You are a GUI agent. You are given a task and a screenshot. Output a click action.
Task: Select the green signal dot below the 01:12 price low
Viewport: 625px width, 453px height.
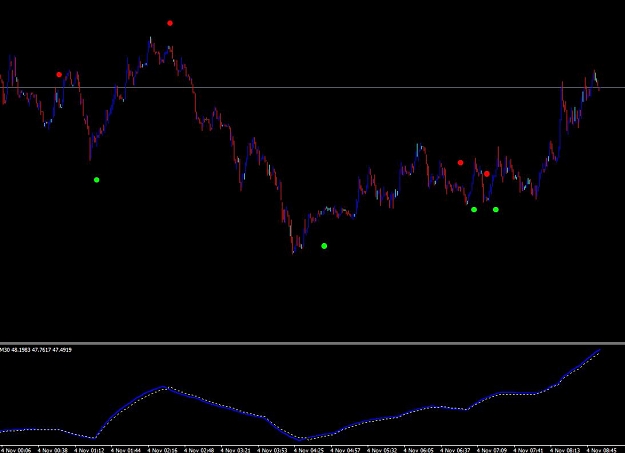click(96, 180)
